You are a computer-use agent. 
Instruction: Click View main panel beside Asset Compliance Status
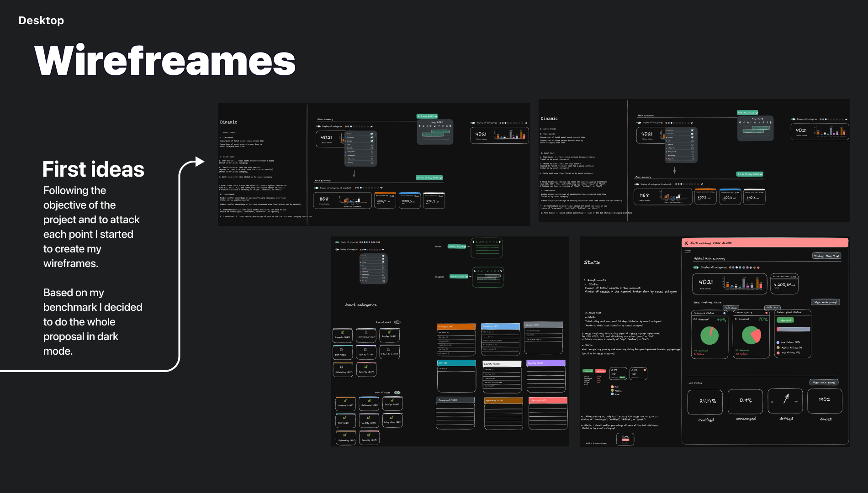[826, 302]
